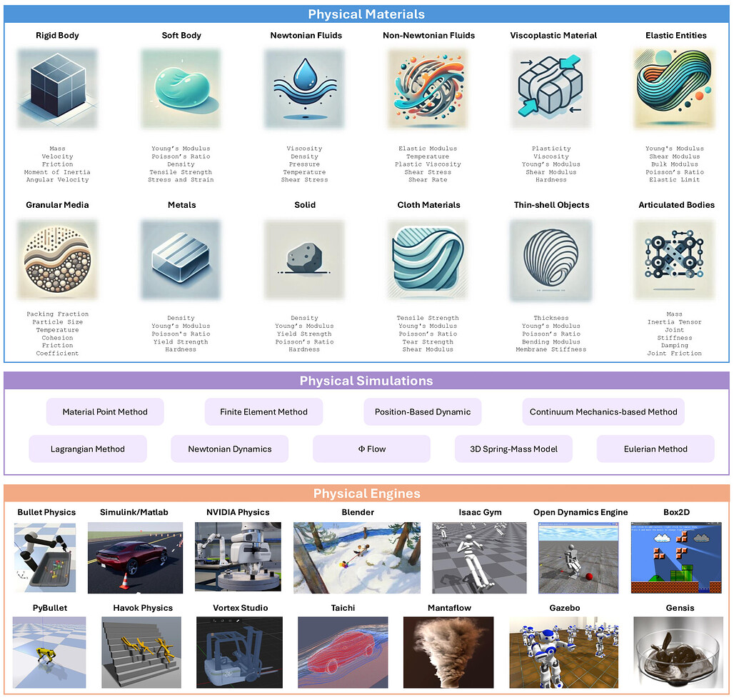Click the Material Point Method button
Image resolution: width=734 pixels, height=700 pixels.
[105, 412]
